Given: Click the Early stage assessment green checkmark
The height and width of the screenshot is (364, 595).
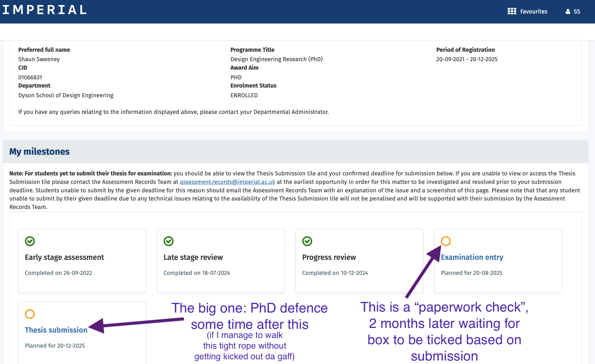Looking at the screenshot, I should [x=30, y=241].
